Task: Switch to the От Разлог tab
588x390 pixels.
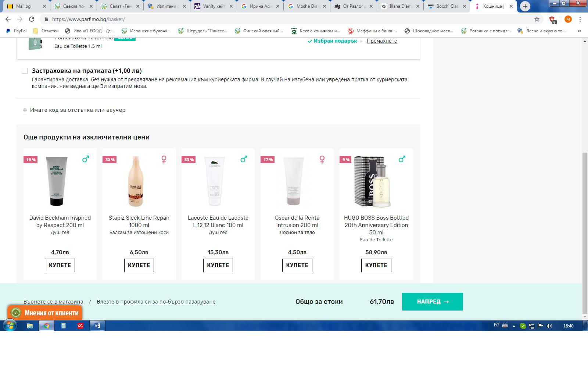Action: pos(354,6)
